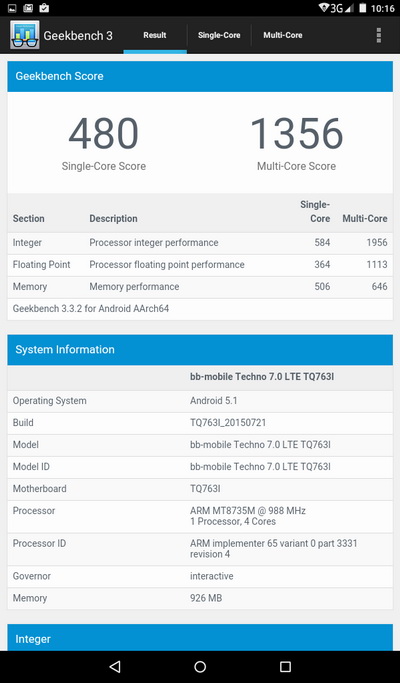Tap the image notification icon in status bar

pyautogui.click(x=12, y=8)
